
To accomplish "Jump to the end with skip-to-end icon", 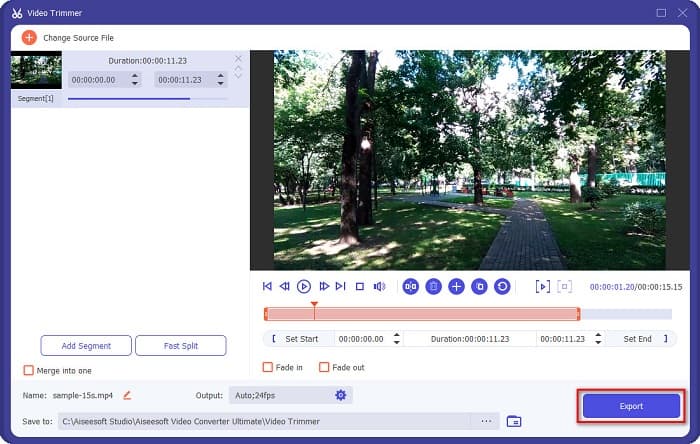I will tap(341, 286).
